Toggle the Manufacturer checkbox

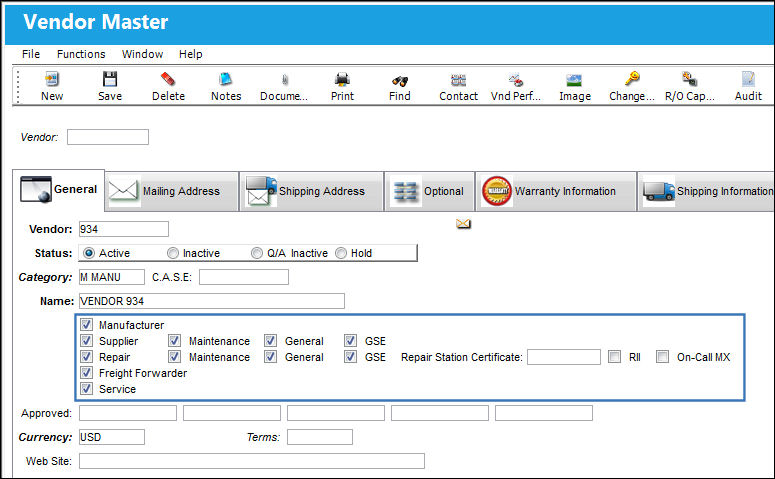click(x=86, y=325)
